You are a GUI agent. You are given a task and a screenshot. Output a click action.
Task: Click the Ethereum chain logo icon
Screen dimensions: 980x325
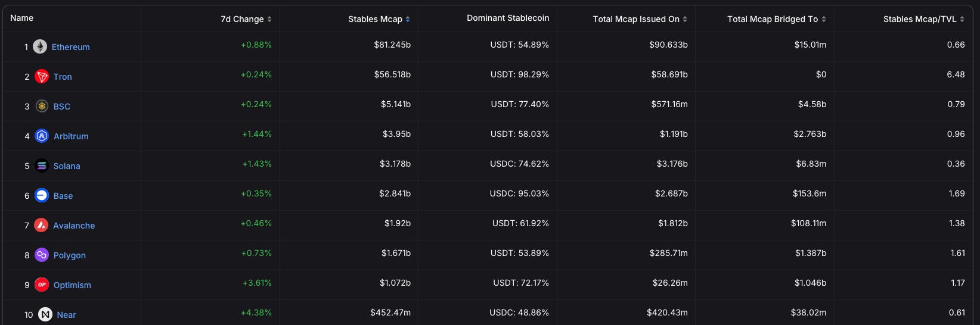tap(40, 46)
